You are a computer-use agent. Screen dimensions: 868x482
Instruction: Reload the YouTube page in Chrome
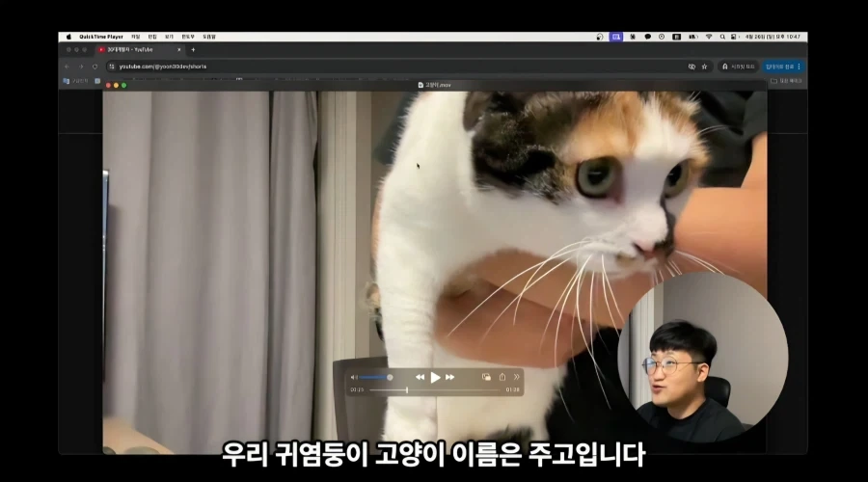click(x=95, y=67)
